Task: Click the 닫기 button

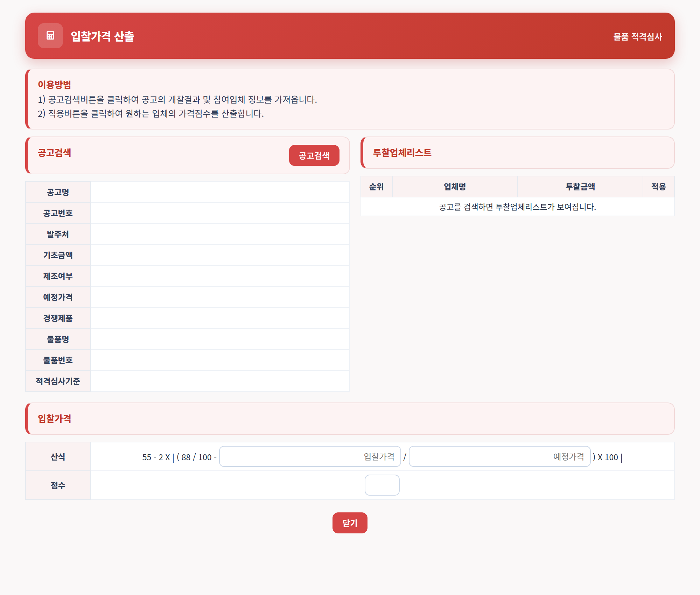Action: tap(350, 523)
